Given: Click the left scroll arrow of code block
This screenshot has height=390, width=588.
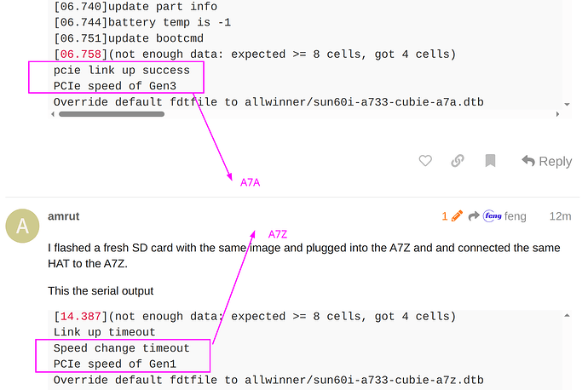Looking at the screenshot, I should [53, 114].
